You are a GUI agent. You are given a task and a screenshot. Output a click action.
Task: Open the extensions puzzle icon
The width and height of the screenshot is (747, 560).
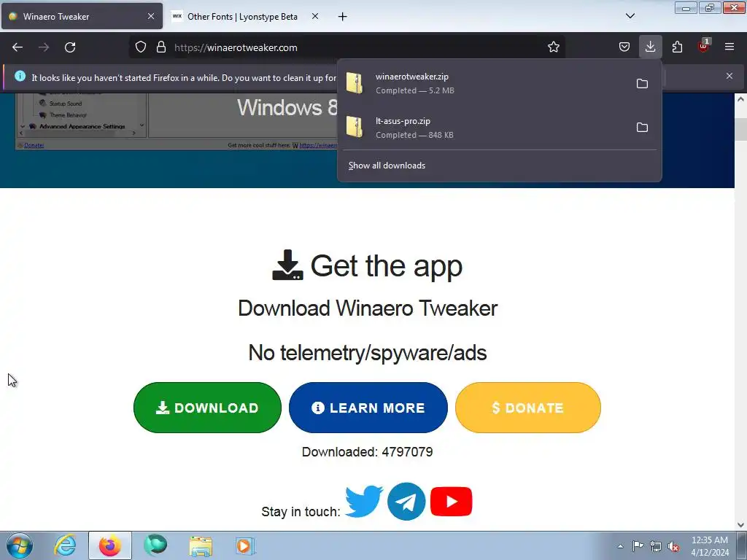click(x=677, y=47)
